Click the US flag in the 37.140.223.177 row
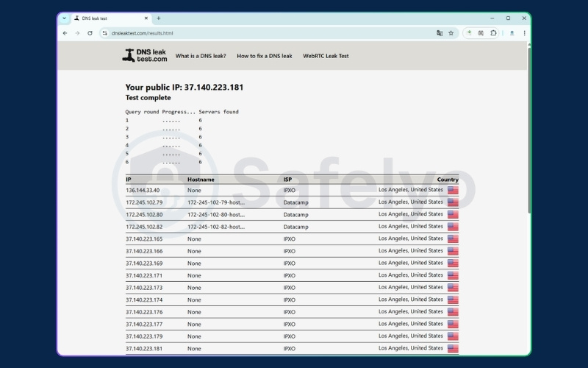This screenshot has height=368, width=588. click(x=453, y=324)
